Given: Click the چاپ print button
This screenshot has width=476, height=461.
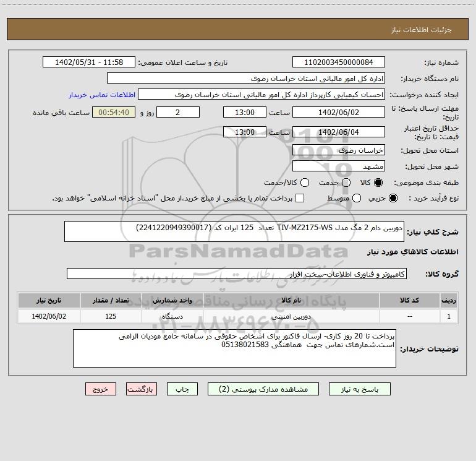Looking at the screenshot, I should pyautogui.click(x=182, y=389).
